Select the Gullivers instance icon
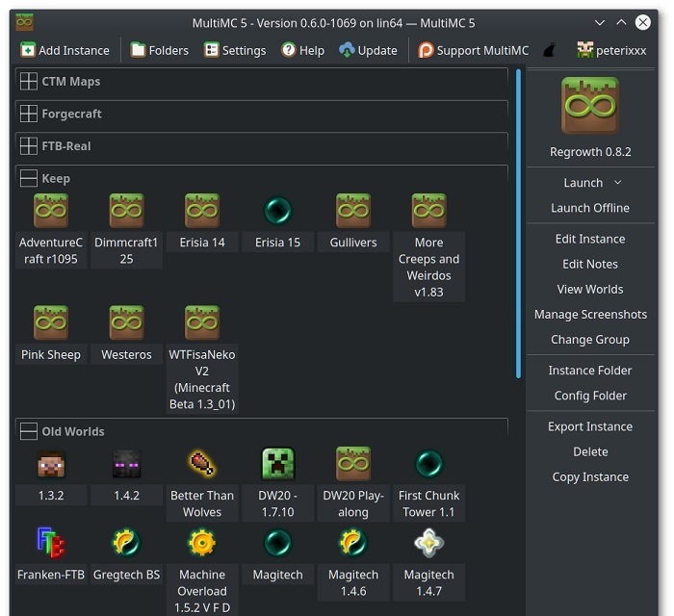 353,211
